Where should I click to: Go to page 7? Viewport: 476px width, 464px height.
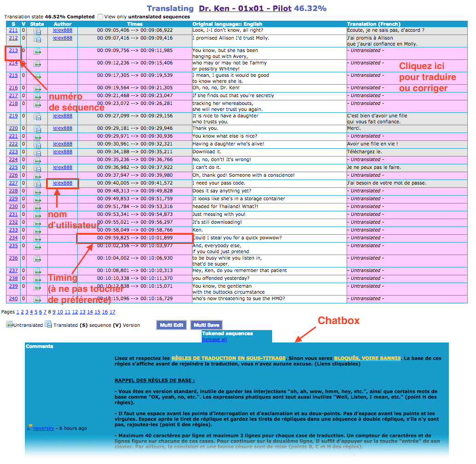(x=45, y=312)
